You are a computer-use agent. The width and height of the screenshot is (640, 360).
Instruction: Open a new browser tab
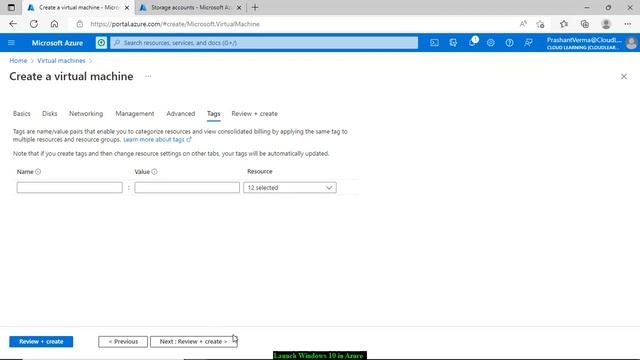click(255, 7)
